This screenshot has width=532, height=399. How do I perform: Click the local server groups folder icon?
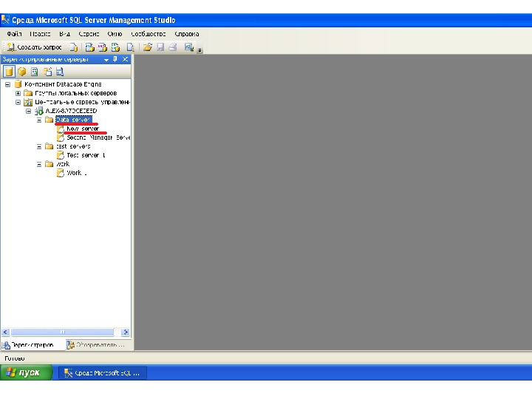point(28,93)
